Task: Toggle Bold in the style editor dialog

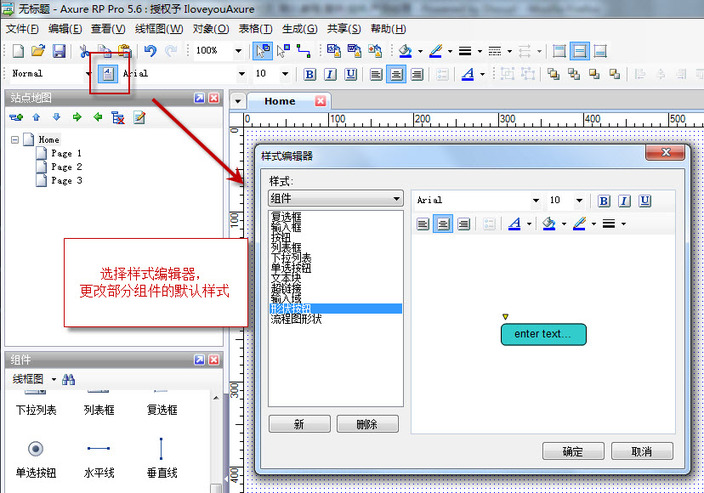Action: [x=603, y=201]
